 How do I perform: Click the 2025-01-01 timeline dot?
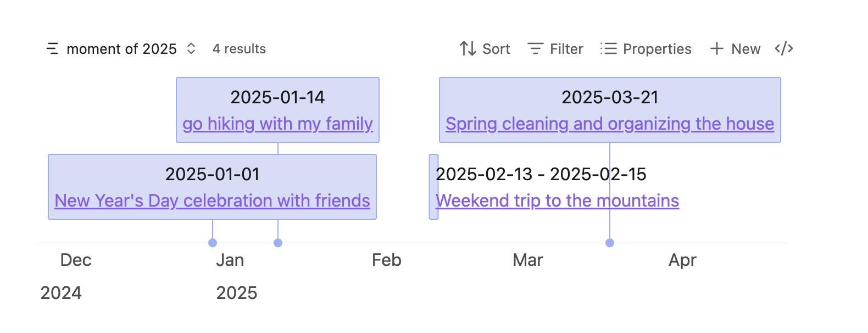pyautogui.click(x=213, y=243)
